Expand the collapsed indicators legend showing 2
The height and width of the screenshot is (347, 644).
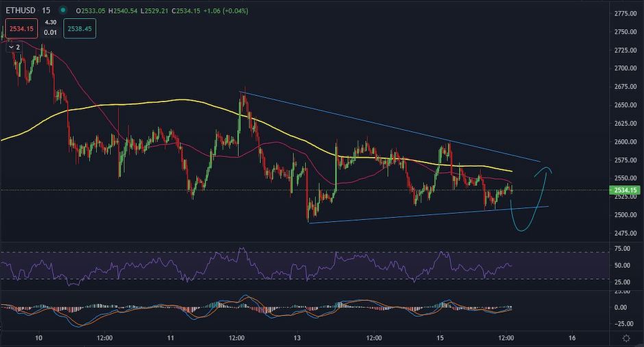click(x=14, y=47)
